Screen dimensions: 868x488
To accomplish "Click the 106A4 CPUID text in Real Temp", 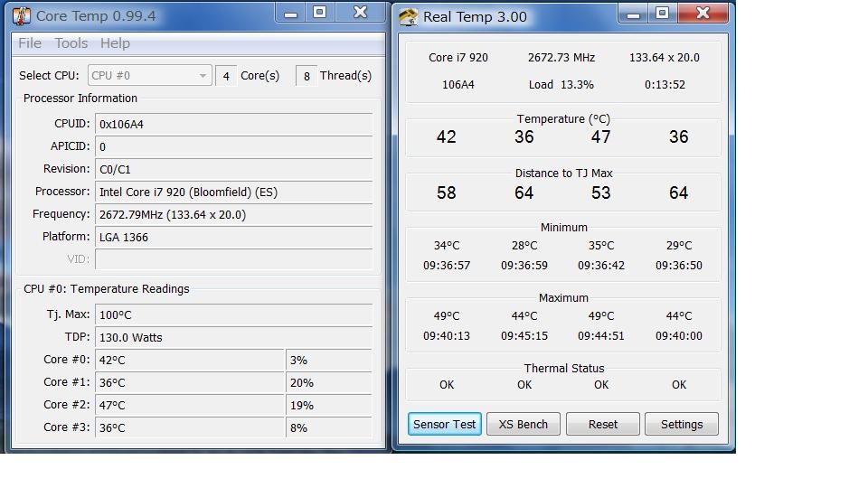I will [x=458, y=85].
